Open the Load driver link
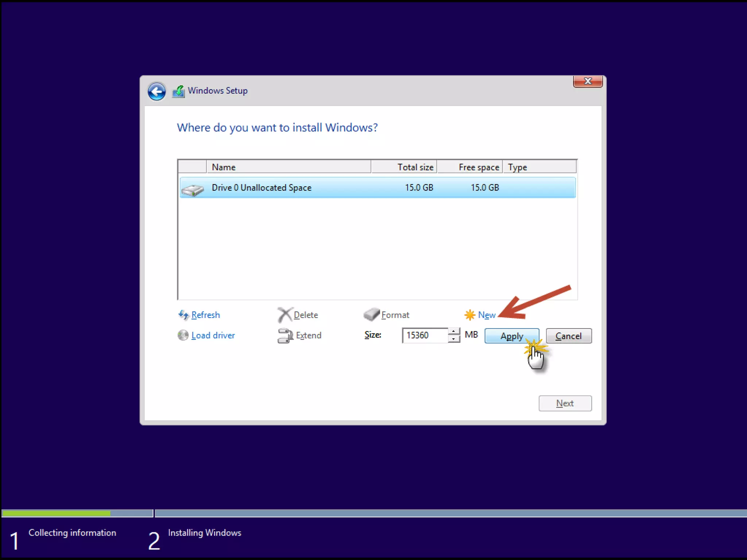The height and width of the screenshot is (560, 747). [213, 335]
